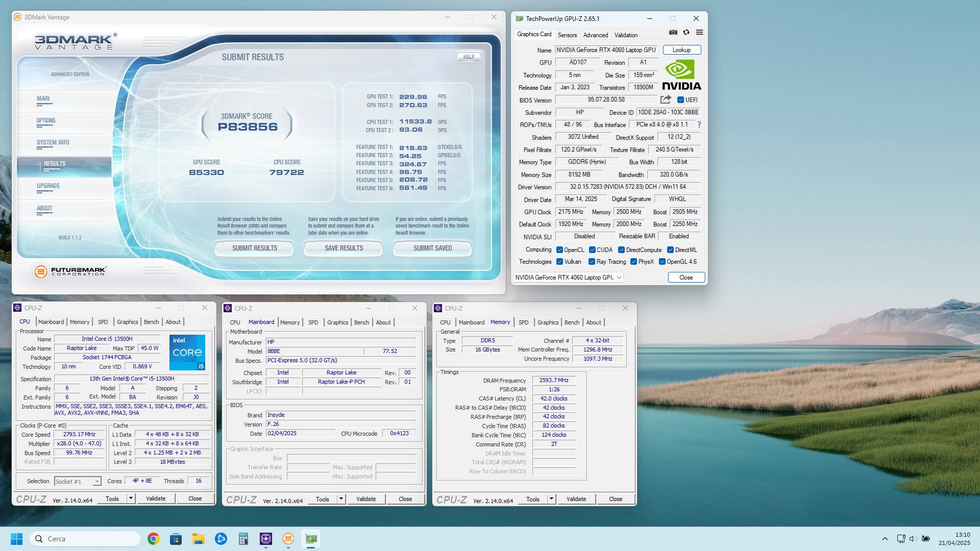980x551 pixels.
Task: Show hidden system tray icons
Action: 885,539
